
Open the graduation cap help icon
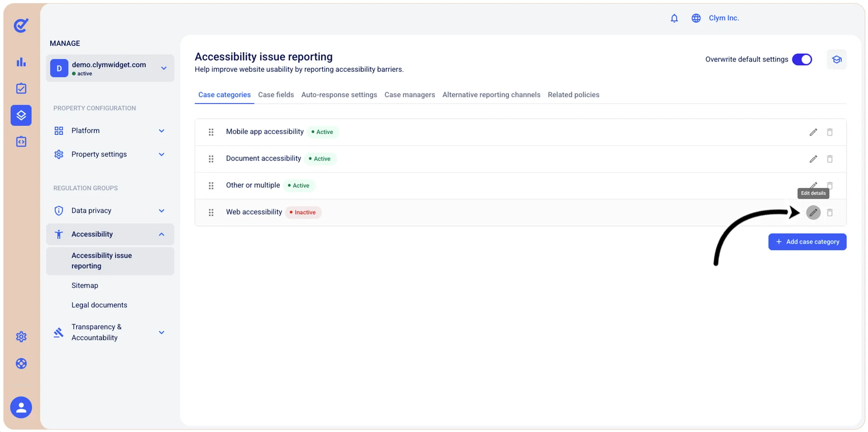[836, 59]
